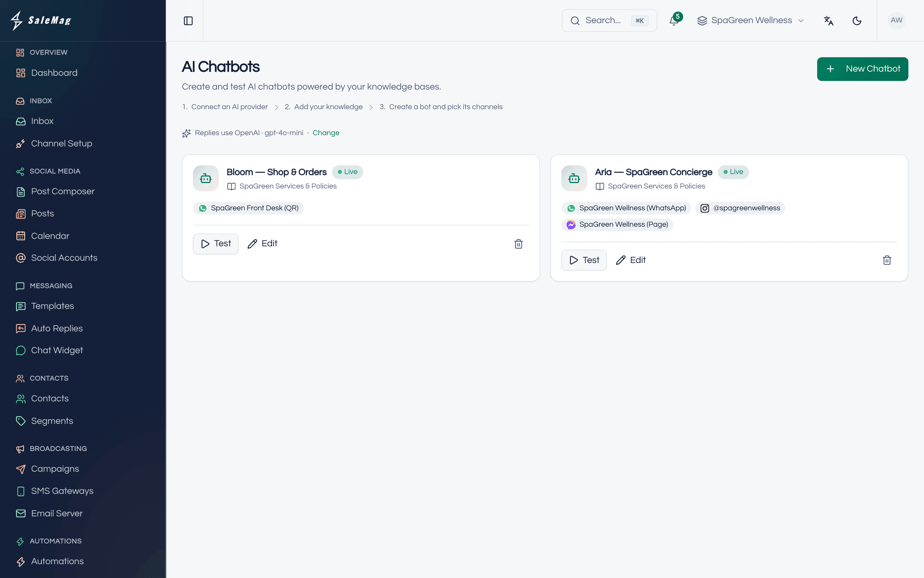Click the Aria chatbot robot icon
Image resolution: width=924 pixels, height=578 pixels.
pyautogui.click(x=574, y=178)
